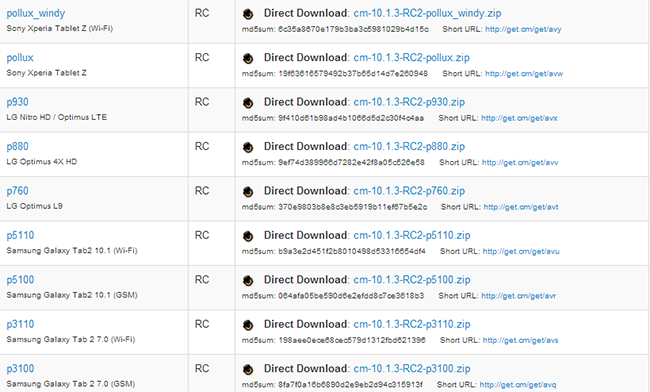Viewport: 650px width, 392px height.
Task: Download cm-10.1.3-RC2-p3100.zip
Action: pyautogui.click(x=412, y=368)
